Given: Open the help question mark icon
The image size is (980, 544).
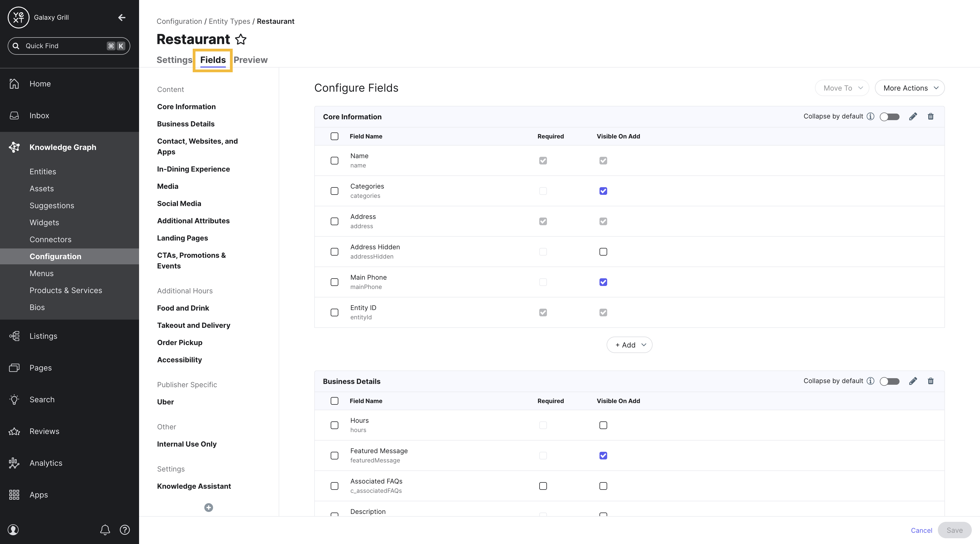Looking at the screenshot, I should click(125, 529).
